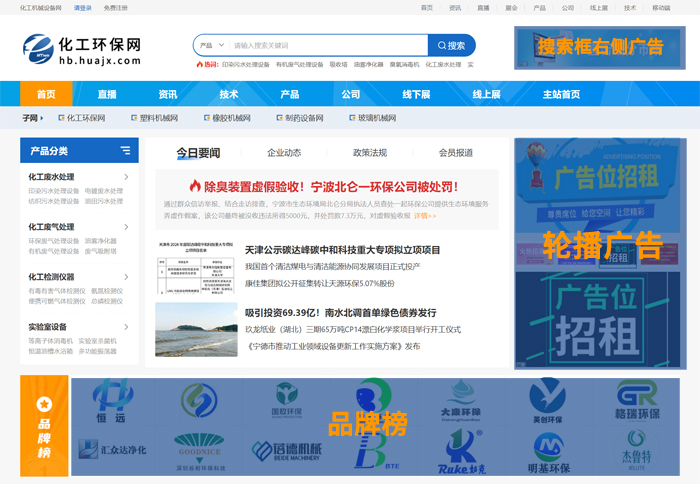
Task: Click the product category list icon
Action: (125, 151)
